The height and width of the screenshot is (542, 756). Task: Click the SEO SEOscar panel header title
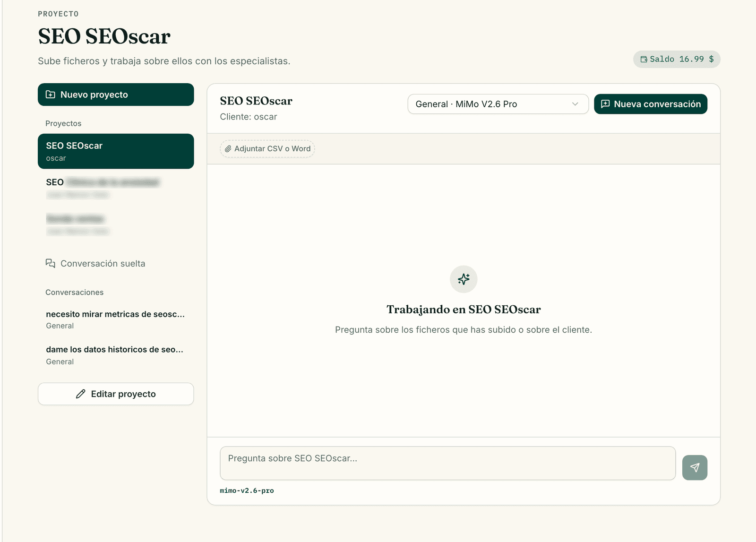tap(256, 101)
